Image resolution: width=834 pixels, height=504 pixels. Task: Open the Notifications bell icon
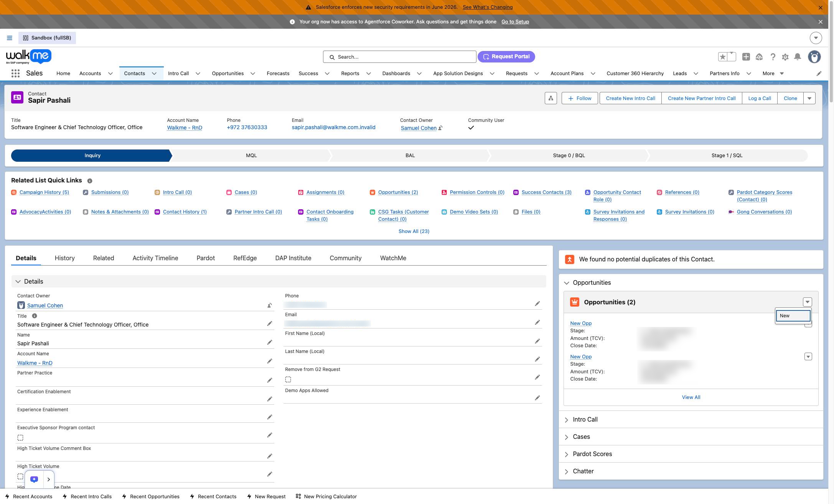pos(798,57)
